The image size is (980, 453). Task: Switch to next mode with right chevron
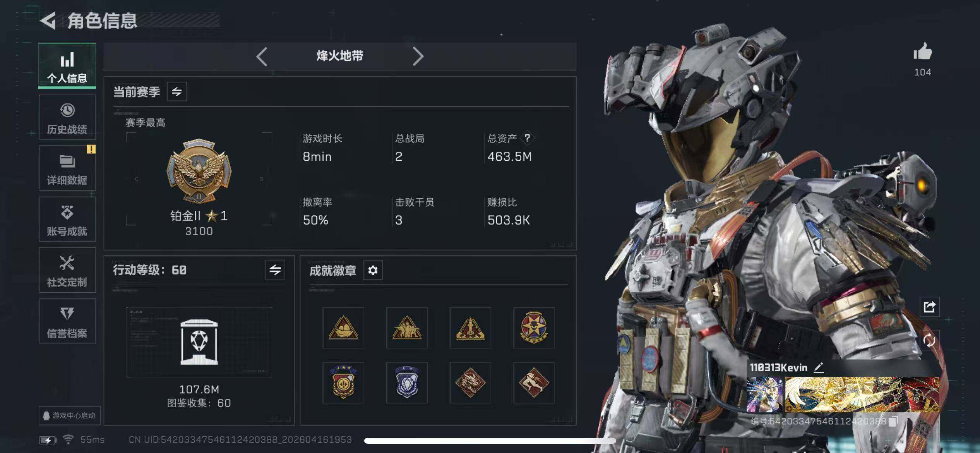(x=418, y=57)
